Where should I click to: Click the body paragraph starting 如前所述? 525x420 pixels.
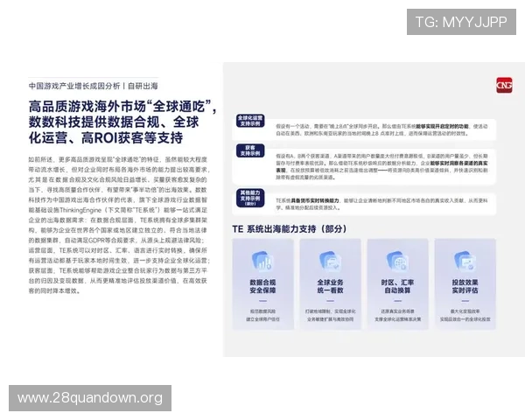[x=118, y=225]
